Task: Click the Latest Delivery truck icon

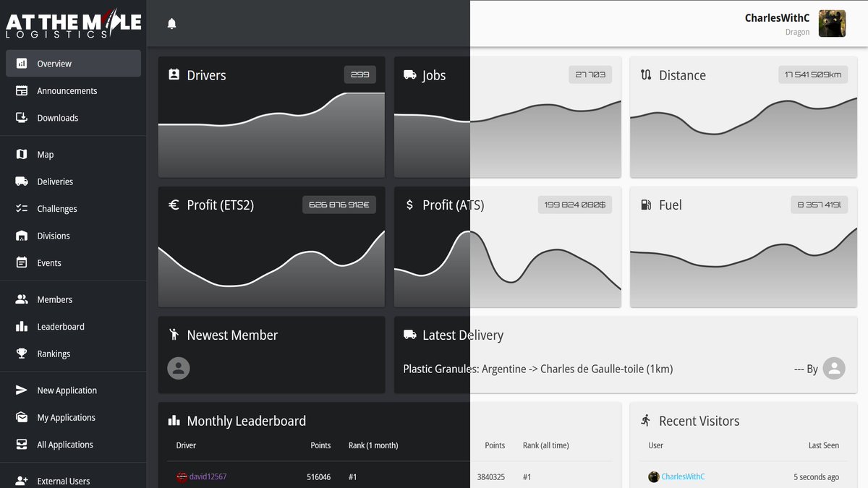Action: pos(409,335)
